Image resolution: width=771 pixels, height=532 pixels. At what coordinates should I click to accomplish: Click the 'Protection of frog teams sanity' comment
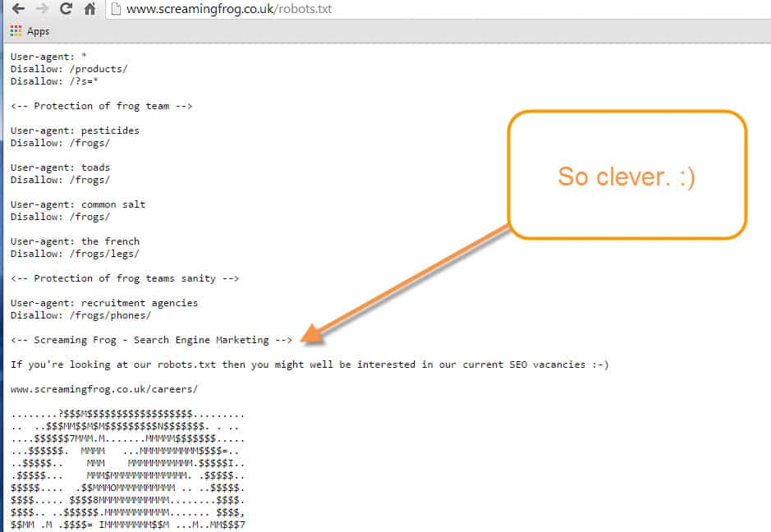click(x=125, y=278)
